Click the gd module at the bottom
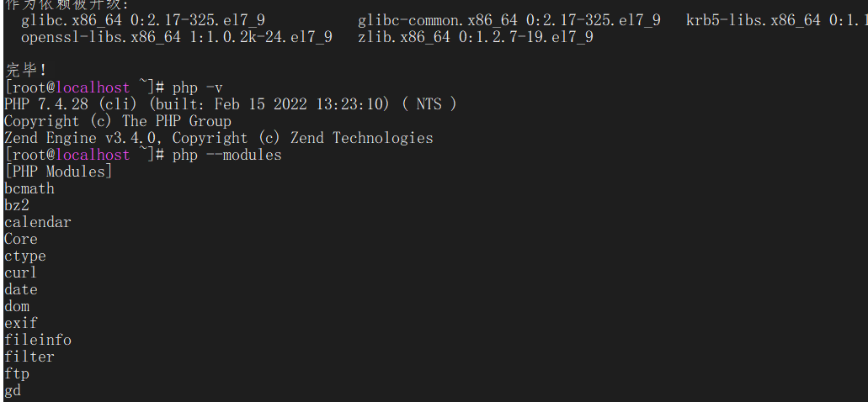The width and height of the screenshot is (868, 402). tap(13, 390)
